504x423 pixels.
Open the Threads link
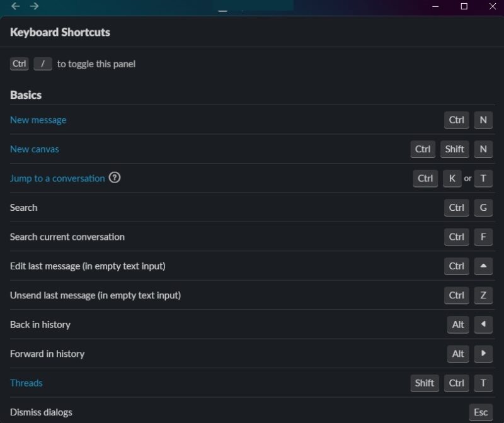(x=26, y=383)
